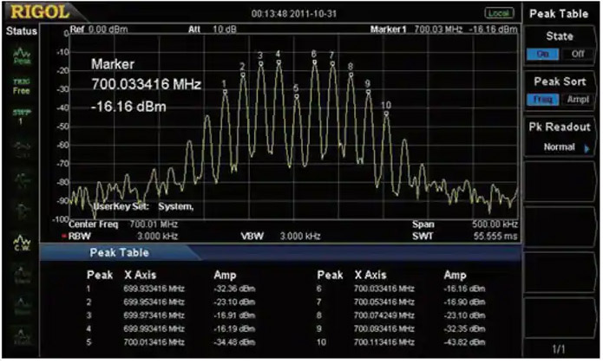
Task: Sort peaks by Ampl
Action: tap(579, 100)
